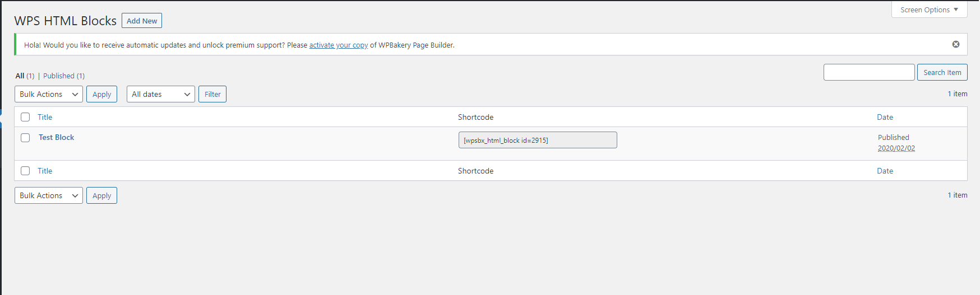Select the wpsbx_html_block shortcode field
This screenshot has width=980, height=295.
click(x=538, y=140)
